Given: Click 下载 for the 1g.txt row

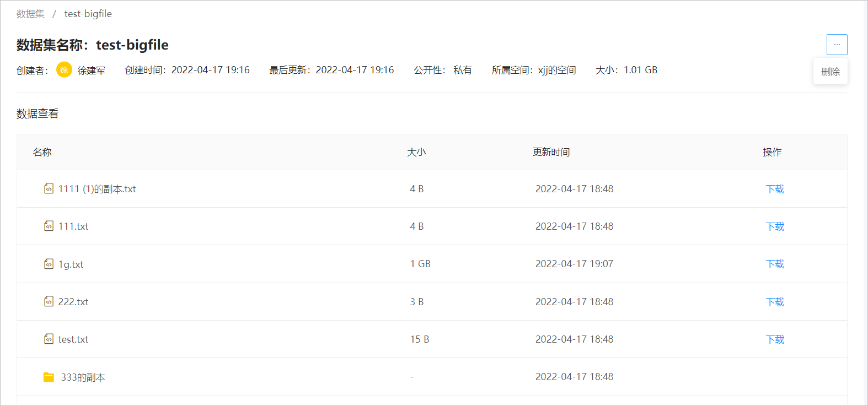Looking at the screenshot, I should tap(775, 264).
